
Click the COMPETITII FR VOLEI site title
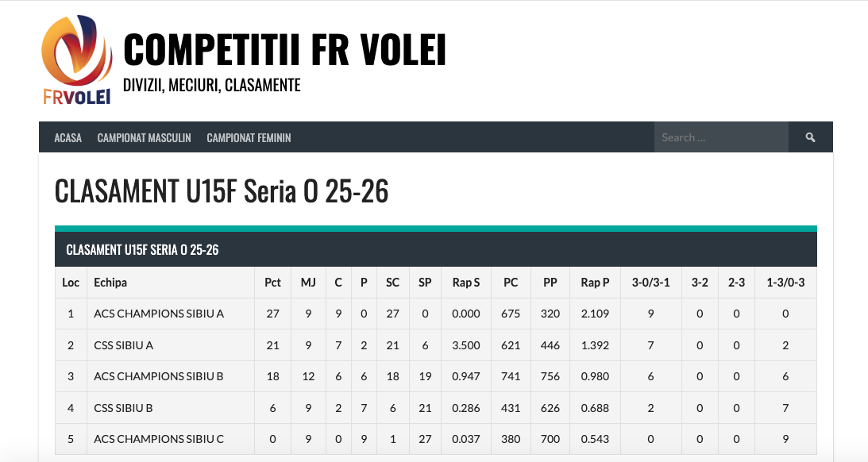284,50
